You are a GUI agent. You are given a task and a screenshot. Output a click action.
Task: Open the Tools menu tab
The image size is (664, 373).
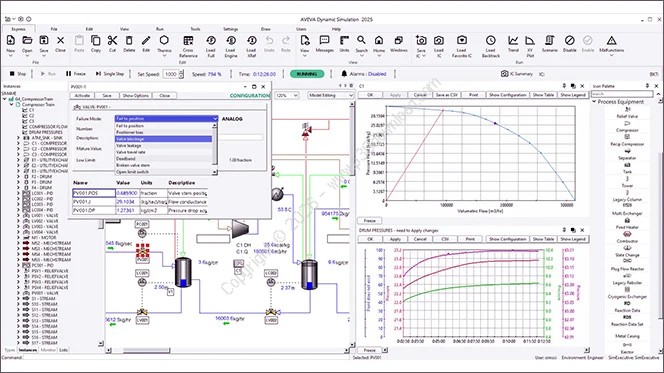coord(195,29)
